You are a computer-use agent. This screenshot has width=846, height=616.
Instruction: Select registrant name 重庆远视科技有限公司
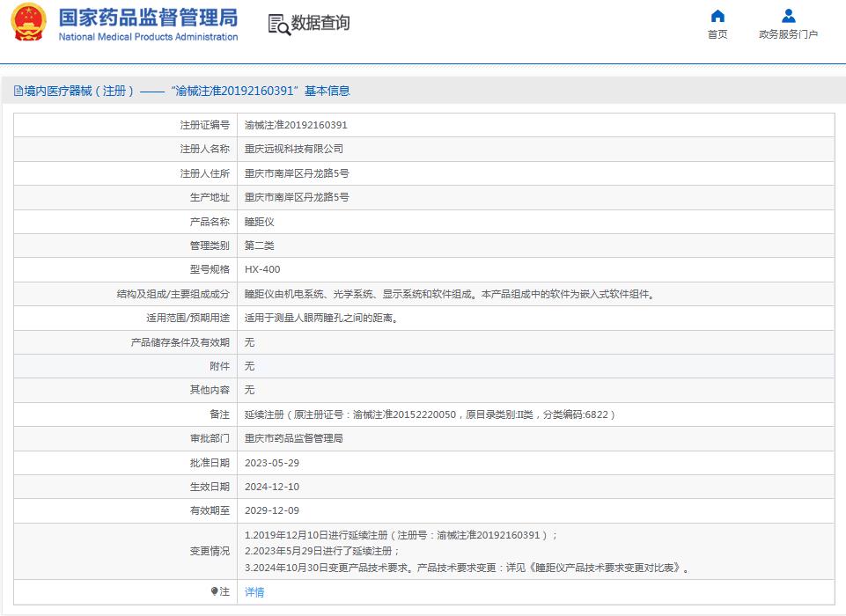(x=294, y=150)
